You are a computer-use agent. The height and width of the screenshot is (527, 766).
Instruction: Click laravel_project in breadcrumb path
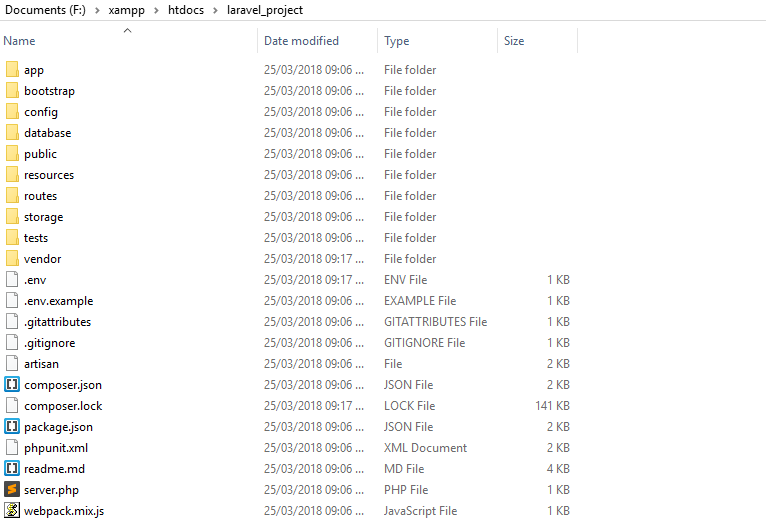coord(265,10)
